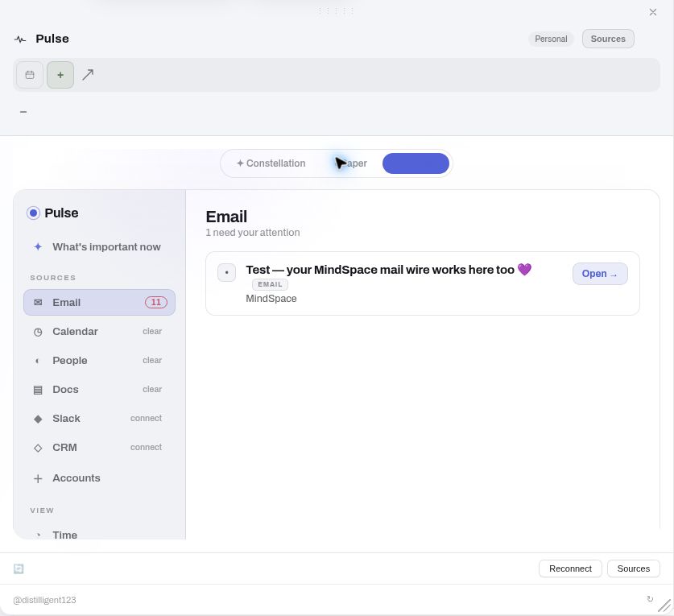
Task: Click the resize grip at window corner
Action: (x=664, y=606)
